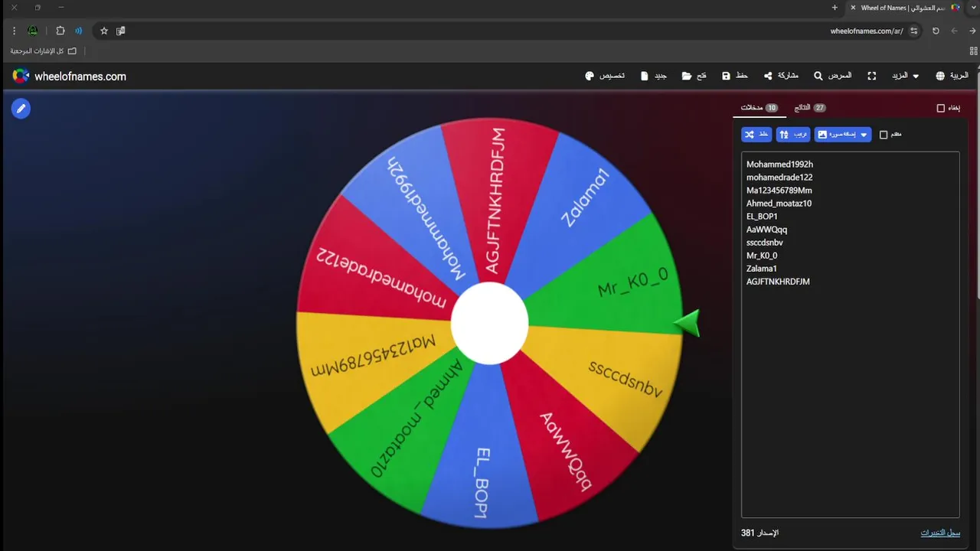Image resolution: width=980 pixels, height=551 pixels.
Task: Switch to the مدخلات entries tab
Action: 759,108
